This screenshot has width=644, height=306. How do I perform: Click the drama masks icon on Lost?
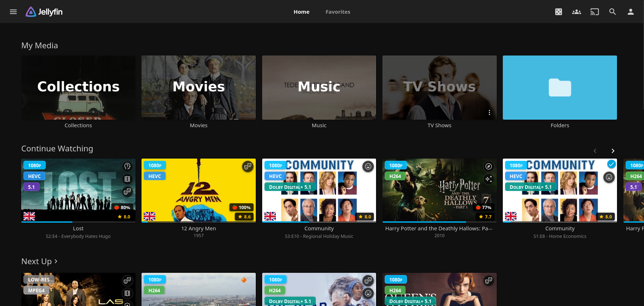127,192
